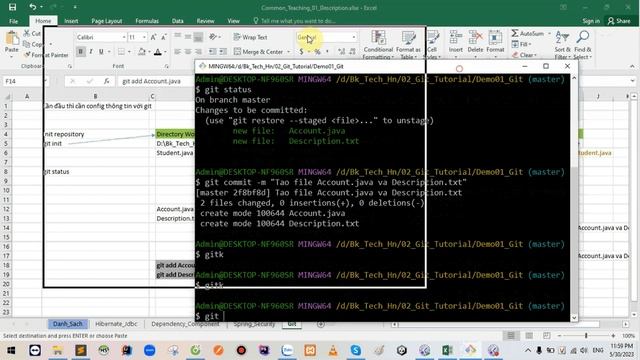Click the Font Color A icon
Image resolution: width=640 pixels, height=360 pixels.
[158, 51]
